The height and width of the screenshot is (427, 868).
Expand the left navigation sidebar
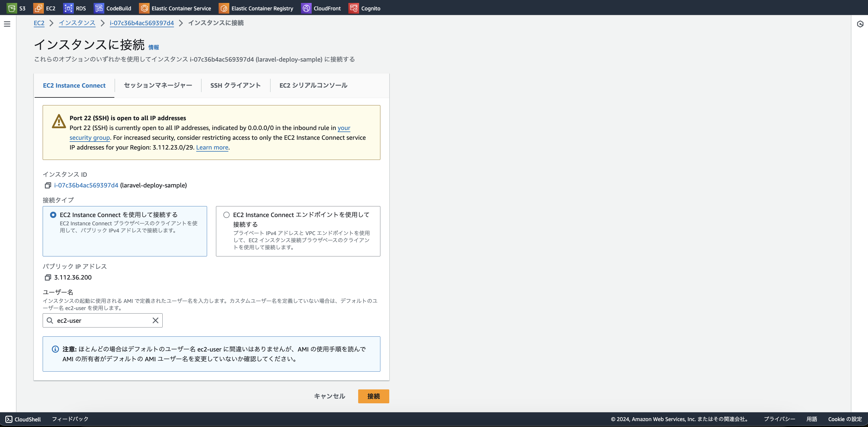pos(7,24)
